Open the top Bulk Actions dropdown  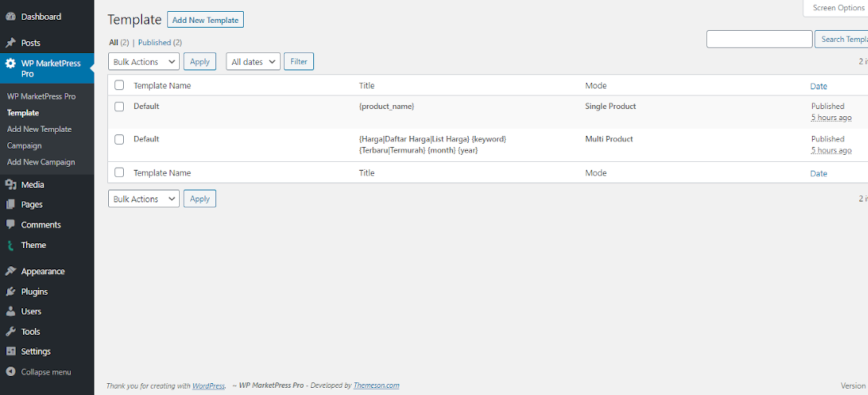tap(144, 62)
